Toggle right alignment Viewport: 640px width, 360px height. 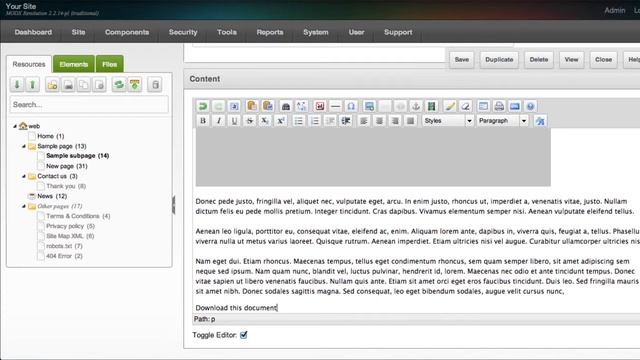tap(395, 121)
